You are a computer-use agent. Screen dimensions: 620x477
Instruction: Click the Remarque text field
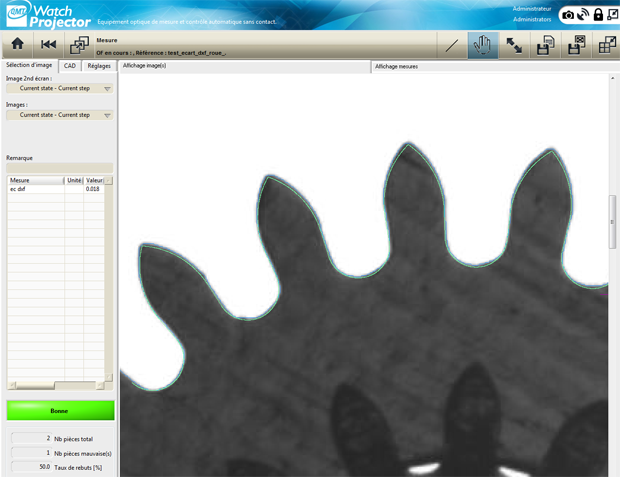tap(59, 168)
